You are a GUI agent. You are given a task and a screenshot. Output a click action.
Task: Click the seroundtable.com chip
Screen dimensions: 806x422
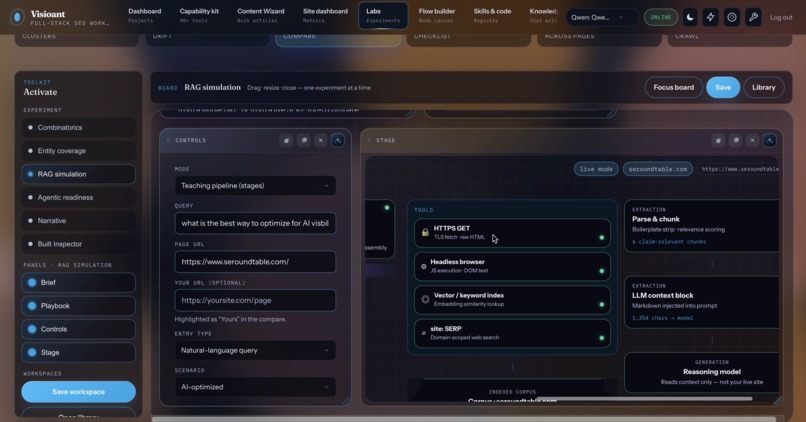click(657, 169)
